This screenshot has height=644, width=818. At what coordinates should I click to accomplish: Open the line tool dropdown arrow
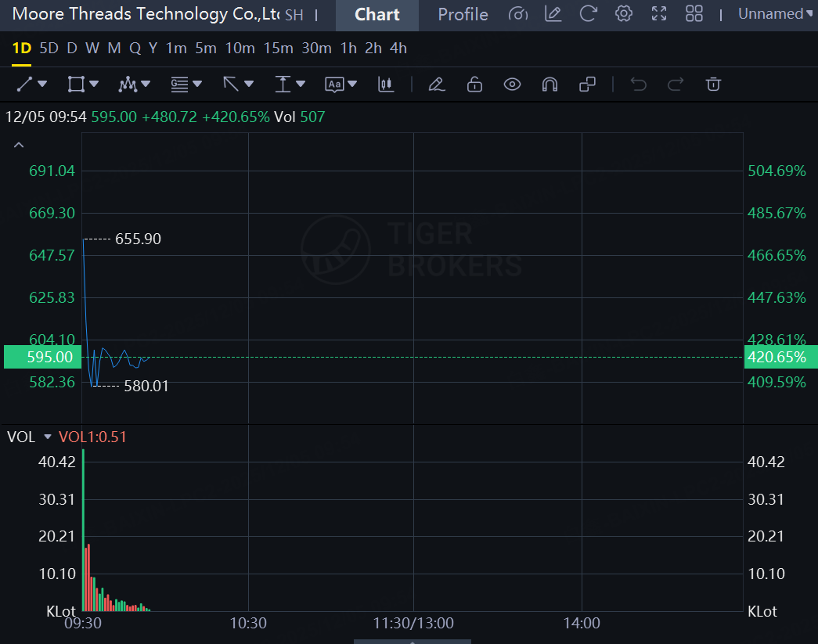[x=43, y=84]
